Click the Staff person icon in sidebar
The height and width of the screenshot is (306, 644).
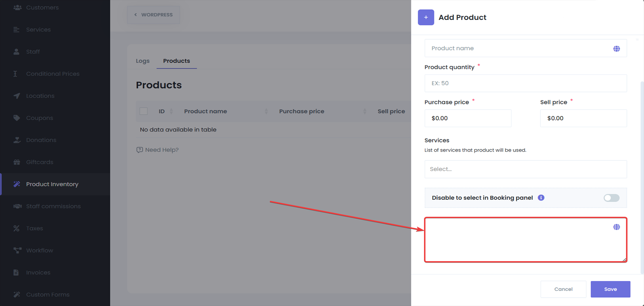[16, 52]
